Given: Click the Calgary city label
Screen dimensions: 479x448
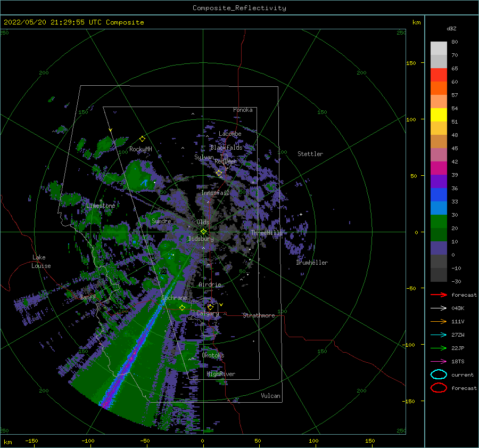Looking at the screenshot, I should (208, 313).
